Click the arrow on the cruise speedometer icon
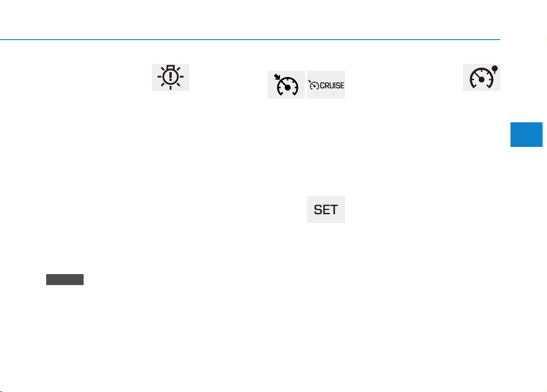 pos(277,77)
